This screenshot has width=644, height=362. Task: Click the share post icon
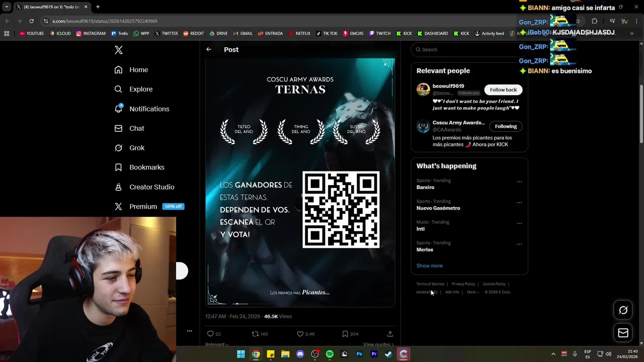coord(390,334)
